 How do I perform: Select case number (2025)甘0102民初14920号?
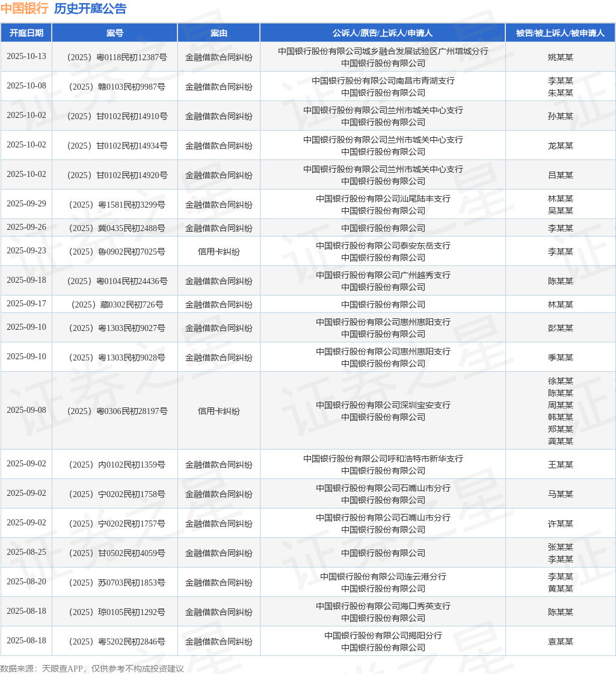click(117, 175)
